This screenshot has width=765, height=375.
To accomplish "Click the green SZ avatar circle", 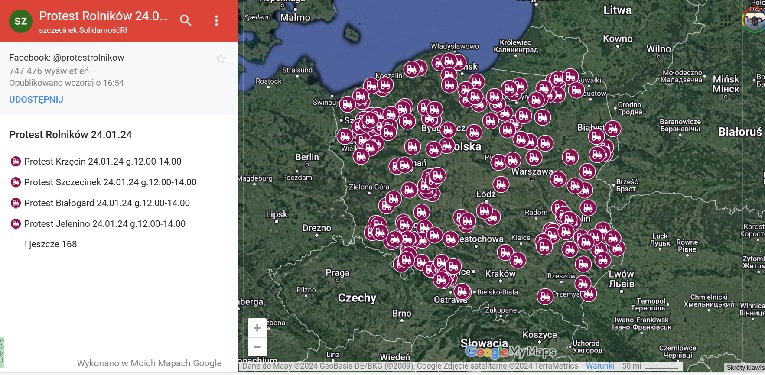I will (21, 21).
